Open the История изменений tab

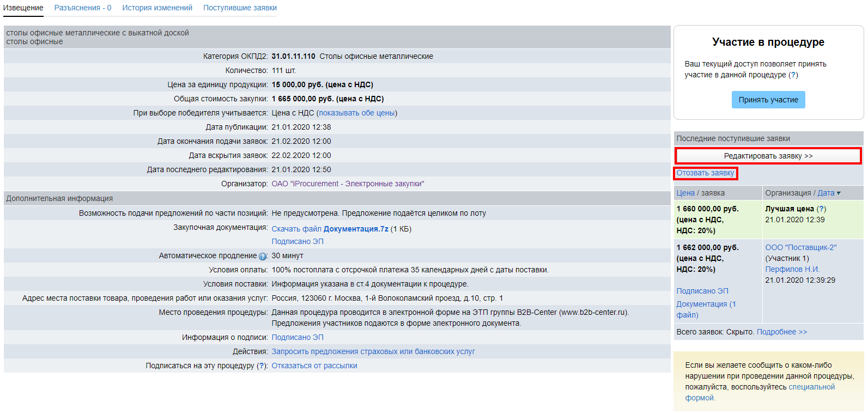[x=157, y=8]
